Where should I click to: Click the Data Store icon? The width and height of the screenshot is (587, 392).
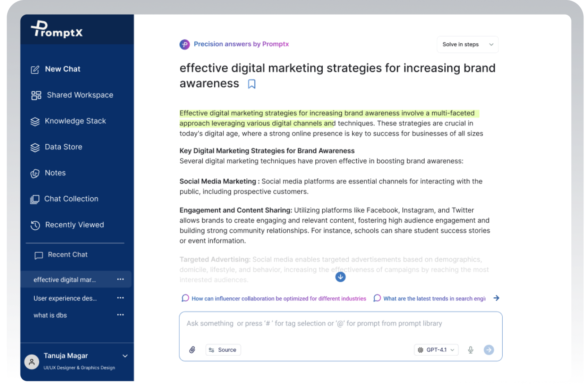tap(35, 147)
